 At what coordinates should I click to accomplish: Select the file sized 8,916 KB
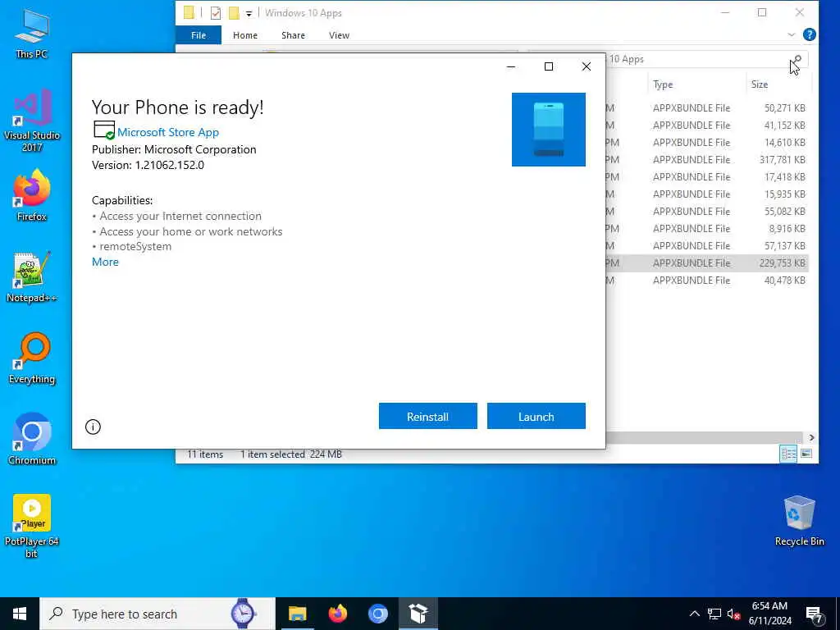point(706,228)
